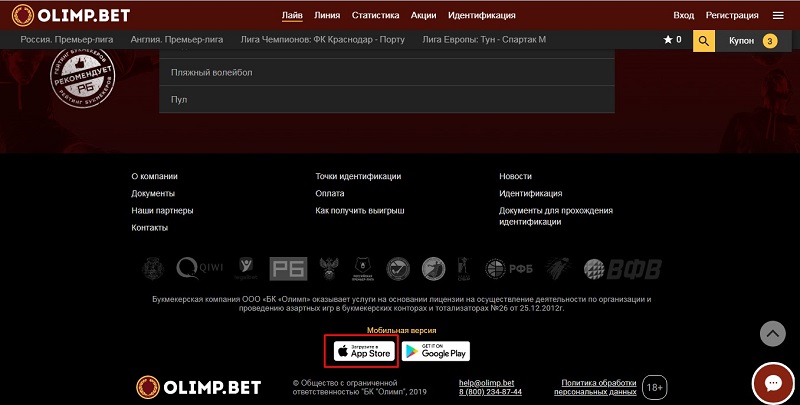Open the Новости footer link

pos(515,176)
